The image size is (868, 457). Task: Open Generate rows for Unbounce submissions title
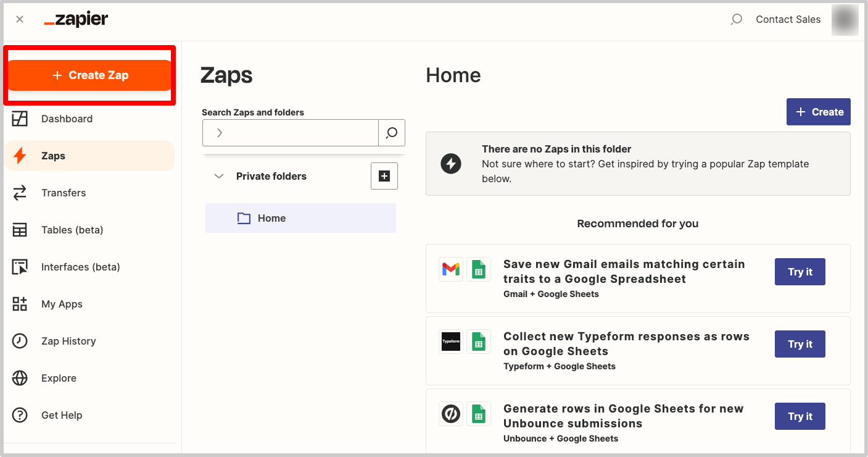tap(624, 416)
